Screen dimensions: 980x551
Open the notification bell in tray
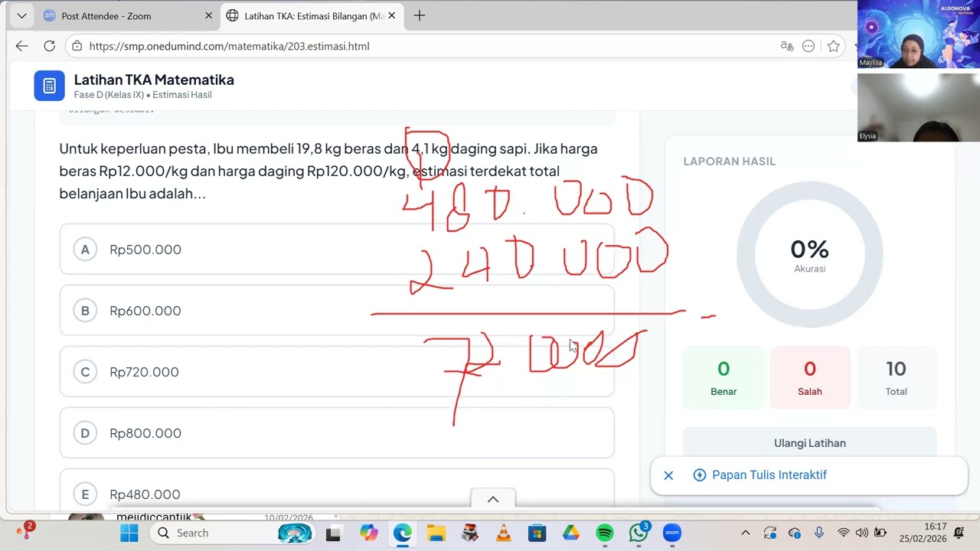pyautogui.click(x=959, y=533)
